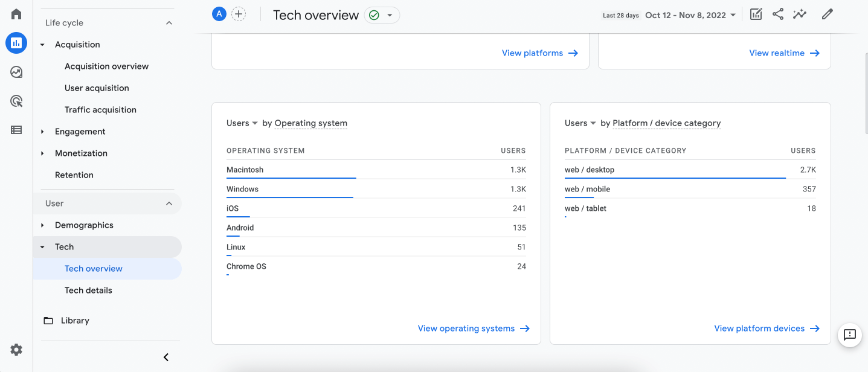Open the Explore icon in left rail
This screenshot has width=868, height=372.
tap(16, 72)
